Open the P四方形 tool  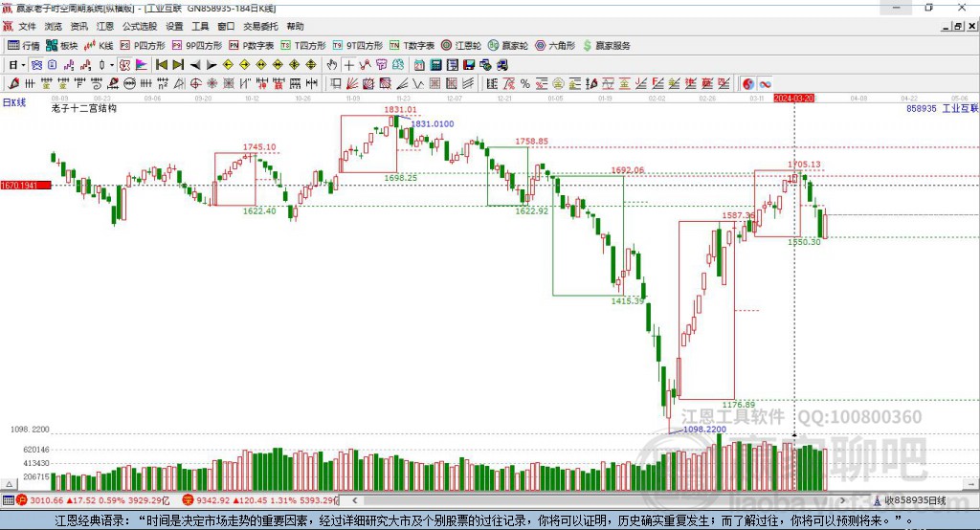[143, 46]
